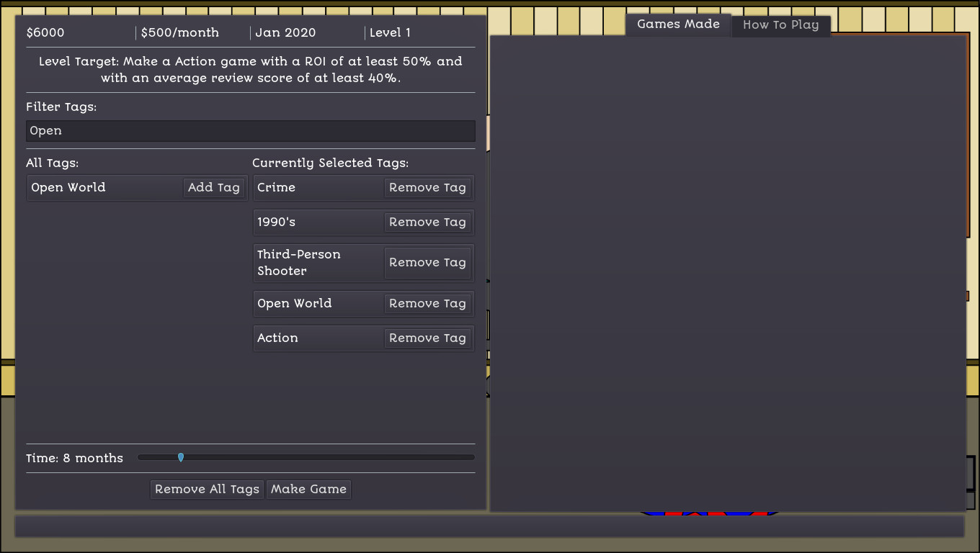Remove the Action tag

click(x=427, y=338)
